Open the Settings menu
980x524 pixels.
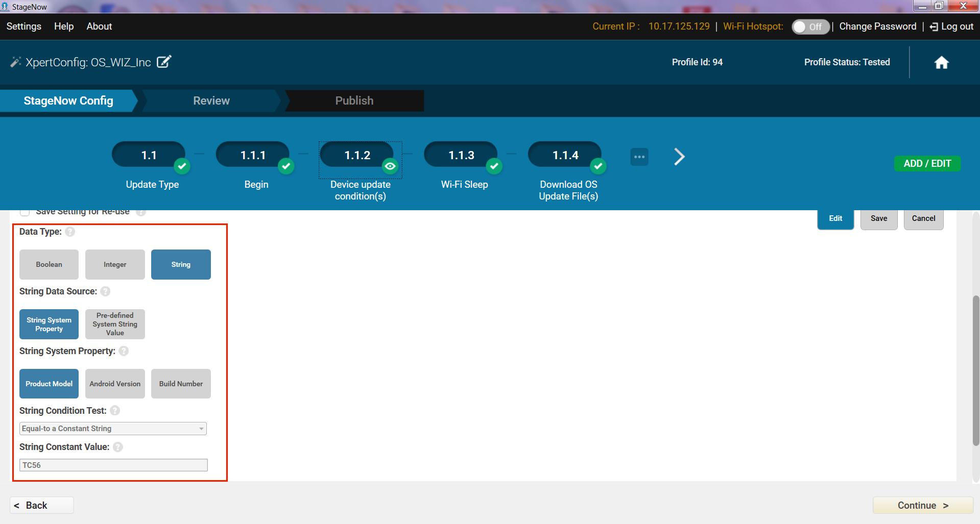coord(24,27)
